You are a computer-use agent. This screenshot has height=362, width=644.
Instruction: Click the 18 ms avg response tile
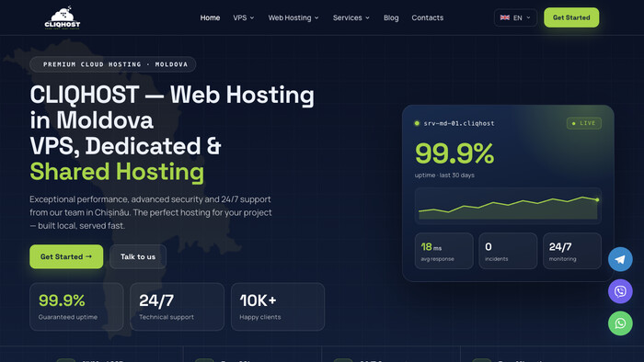click(x=444, y=251)
